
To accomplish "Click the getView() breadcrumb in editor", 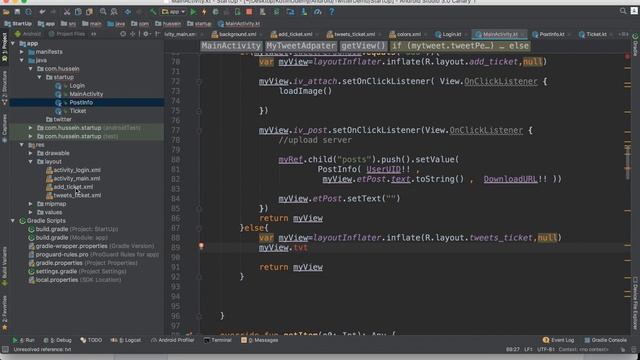I will pyautogui.click(x=363, y=46).
